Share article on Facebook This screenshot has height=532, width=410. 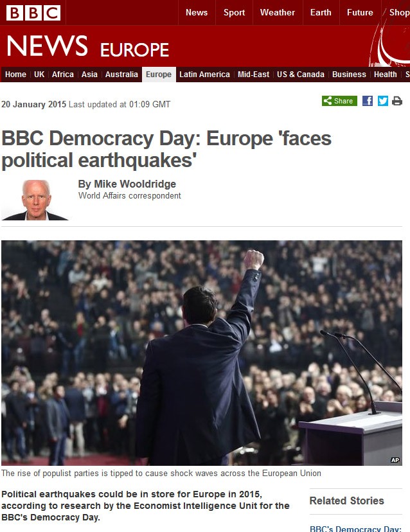point(368,101)
